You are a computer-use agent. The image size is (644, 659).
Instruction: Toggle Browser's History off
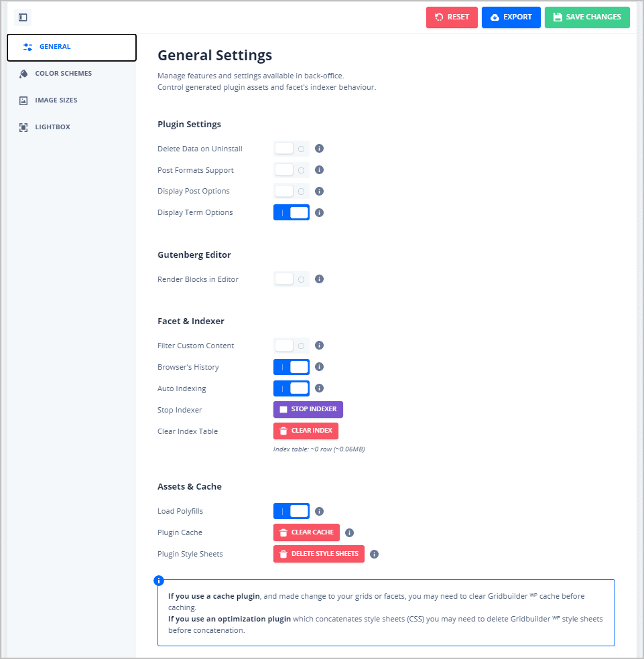point(292,366)
